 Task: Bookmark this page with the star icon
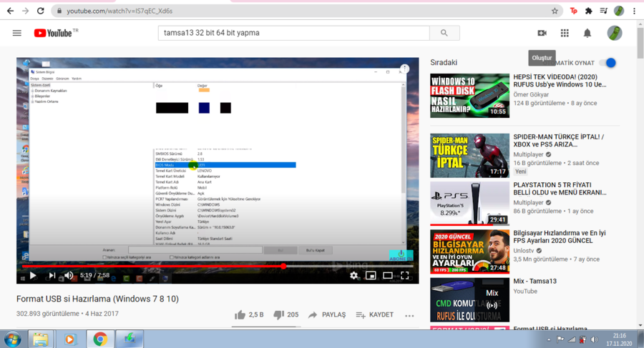coord(555,11)
